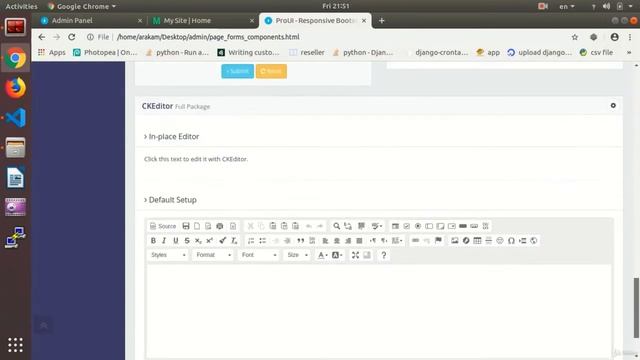Image resolution: width=640 pixels, height=360 pixels.
Task: Click the orange Reset button
Action: (x=271, y=71)
